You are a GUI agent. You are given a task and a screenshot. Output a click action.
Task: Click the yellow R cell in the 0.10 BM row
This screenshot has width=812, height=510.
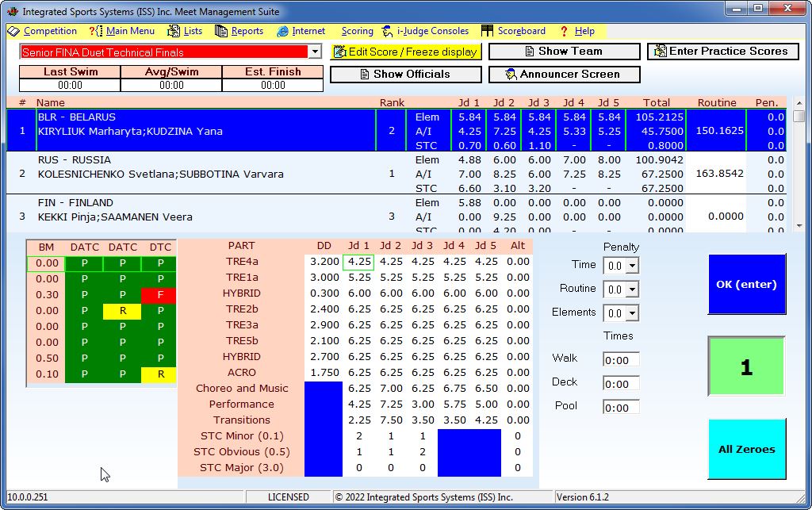tap(160, 374)
